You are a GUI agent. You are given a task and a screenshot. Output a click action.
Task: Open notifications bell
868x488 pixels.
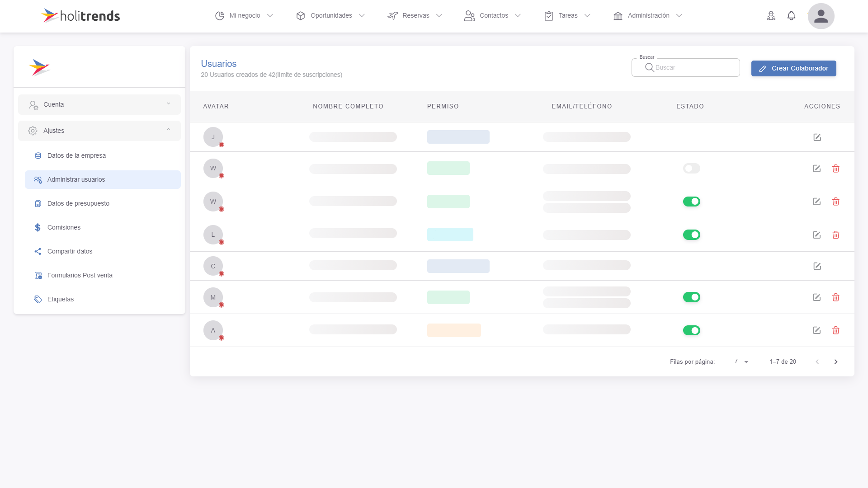[791, 16]
